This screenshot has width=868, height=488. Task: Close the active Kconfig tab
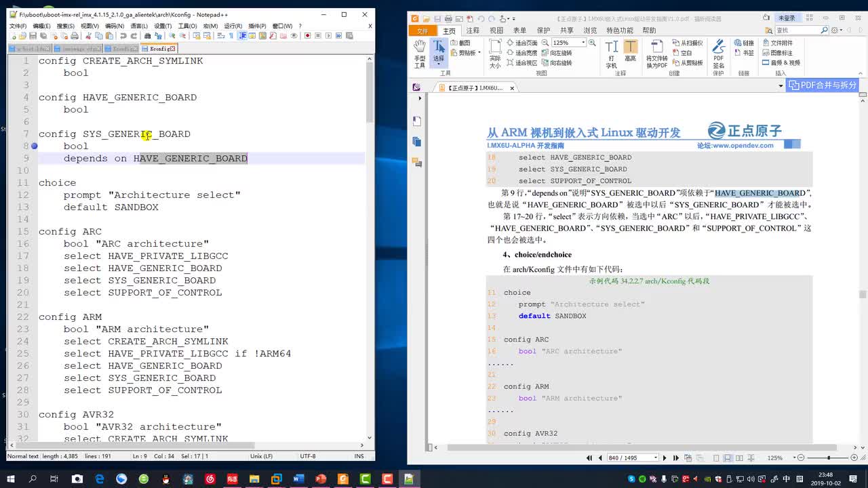pos(172,49)
